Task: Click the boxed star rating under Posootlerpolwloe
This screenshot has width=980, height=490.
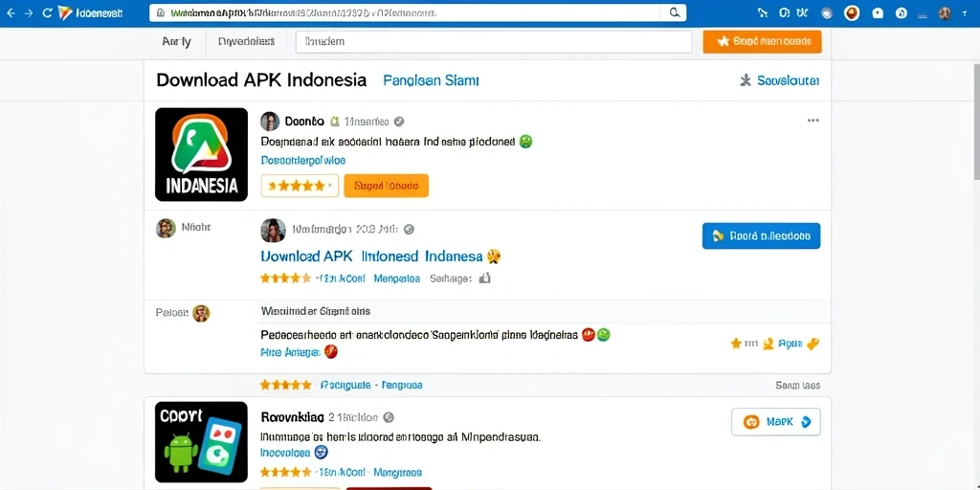Action: pyautogui.click(x=300, y=186)
